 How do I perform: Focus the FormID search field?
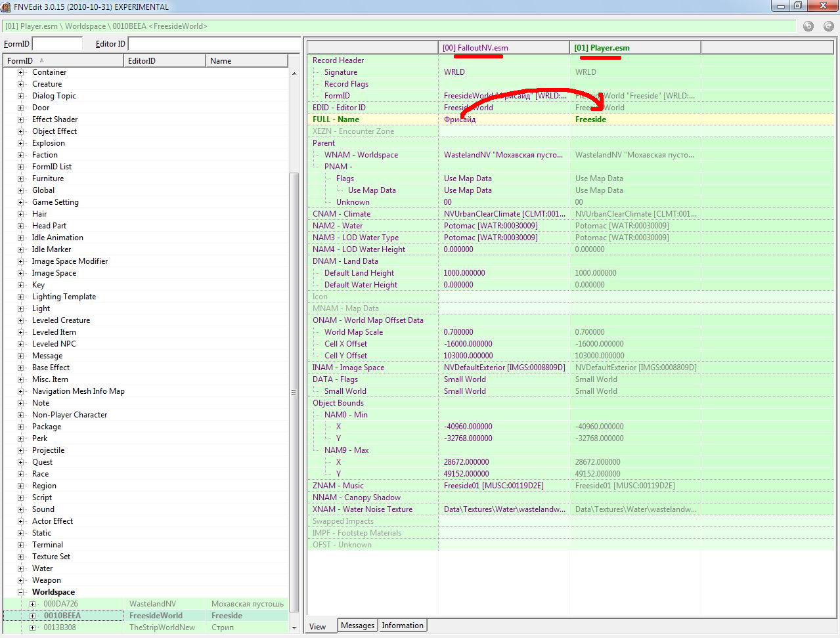[x=57, y=44]
